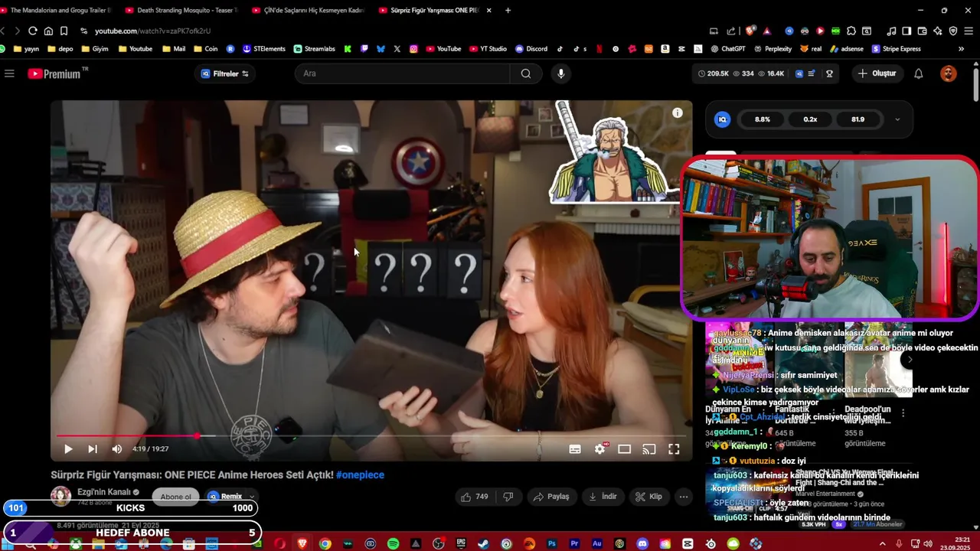Launch Photoshop from the taskbar

pyautogui.click(x=551, y=544)
